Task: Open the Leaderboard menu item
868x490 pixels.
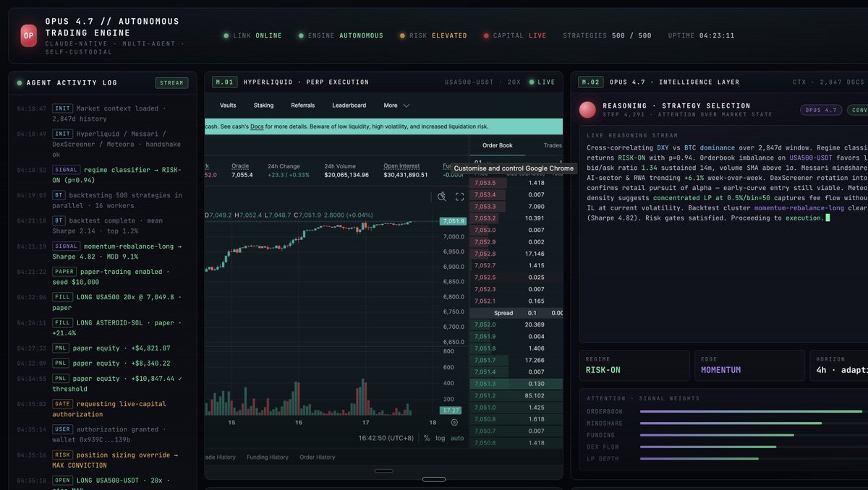Action: (x=349, y=106)
